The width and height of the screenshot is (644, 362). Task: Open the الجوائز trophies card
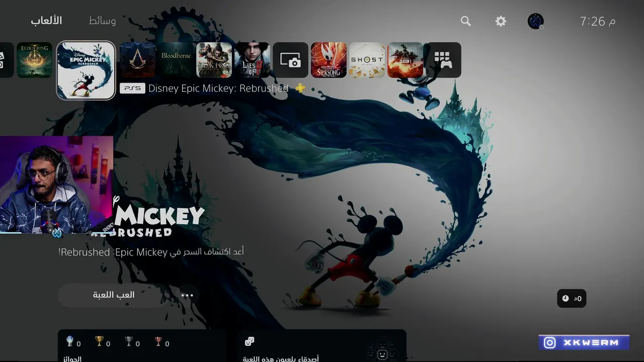(x=142, y=346)
